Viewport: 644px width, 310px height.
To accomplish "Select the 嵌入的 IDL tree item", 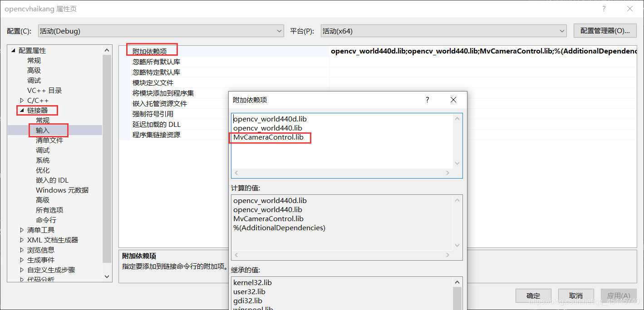I will pyautogui.click(x=52, y=180).
